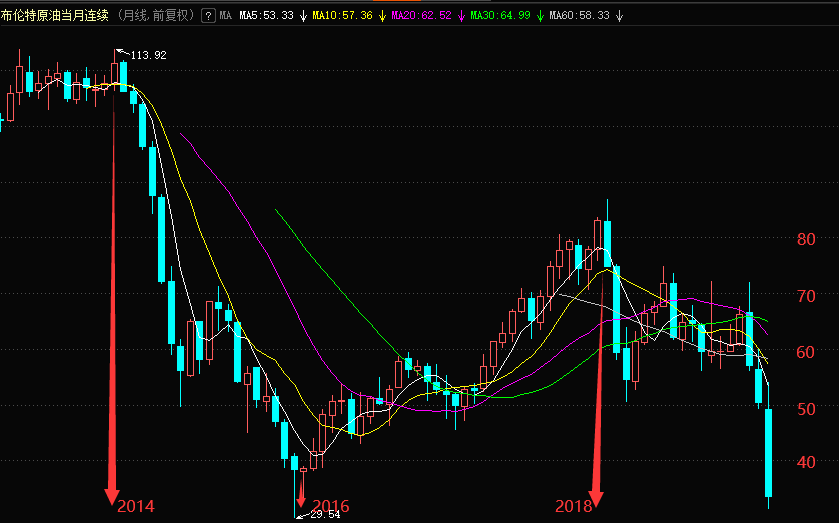Click the red arrowhead pointing at 2014

click(112, 495)
